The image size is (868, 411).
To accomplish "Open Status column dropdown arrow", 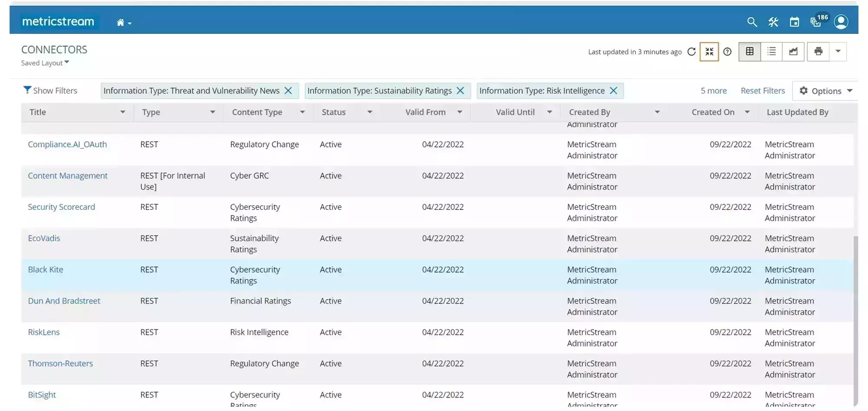I will pyautogui.click(x=370, y=112).
